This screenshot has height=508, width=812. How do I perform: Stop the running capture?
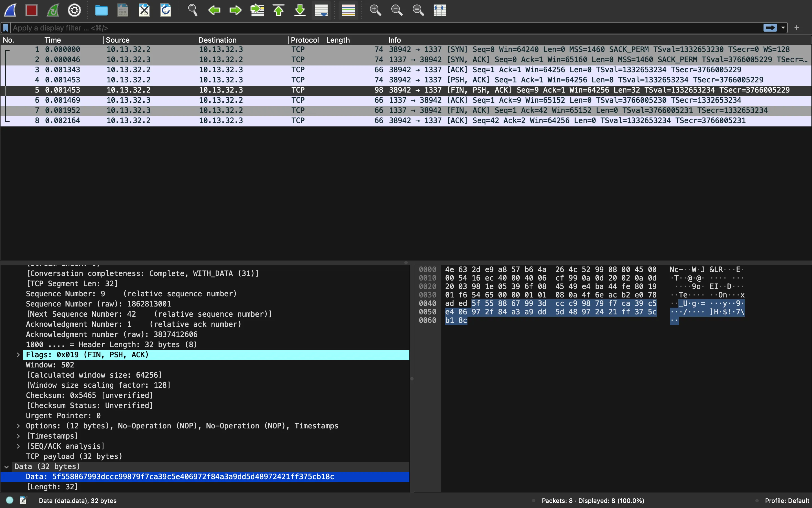coord(32,10)
